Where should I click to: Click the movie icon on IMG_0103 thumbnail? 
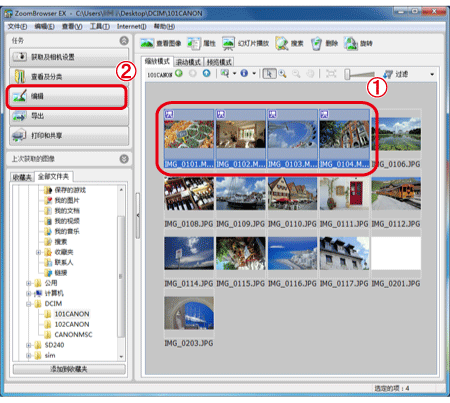[273, 115]
